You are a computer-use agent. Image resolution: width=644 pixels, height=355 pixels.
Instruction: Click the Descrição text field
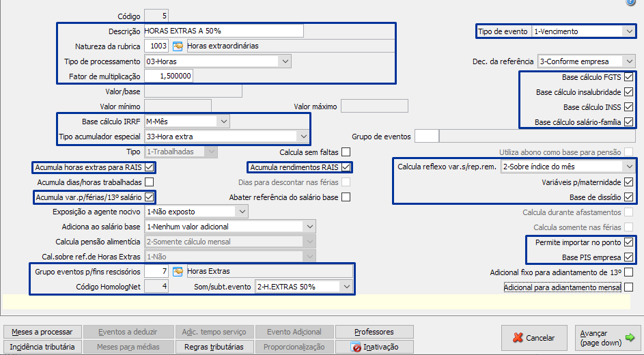click(x=224, y=31)
